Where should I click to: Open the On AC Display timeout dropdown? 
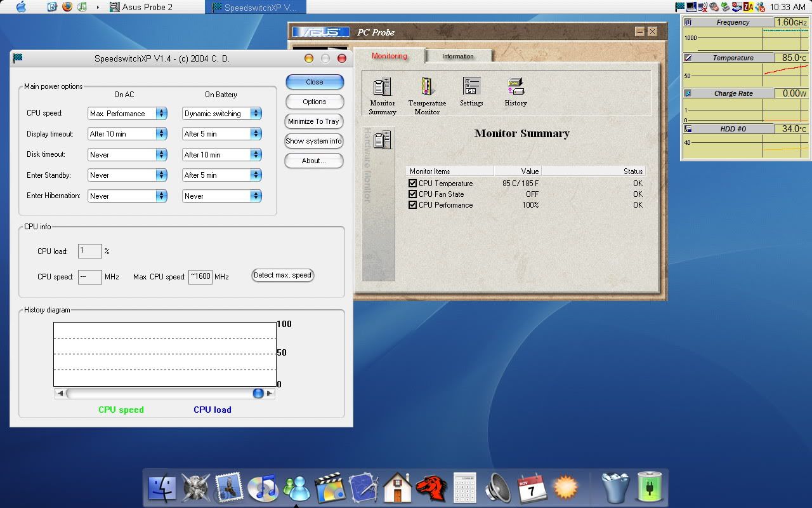pos(128,134)
